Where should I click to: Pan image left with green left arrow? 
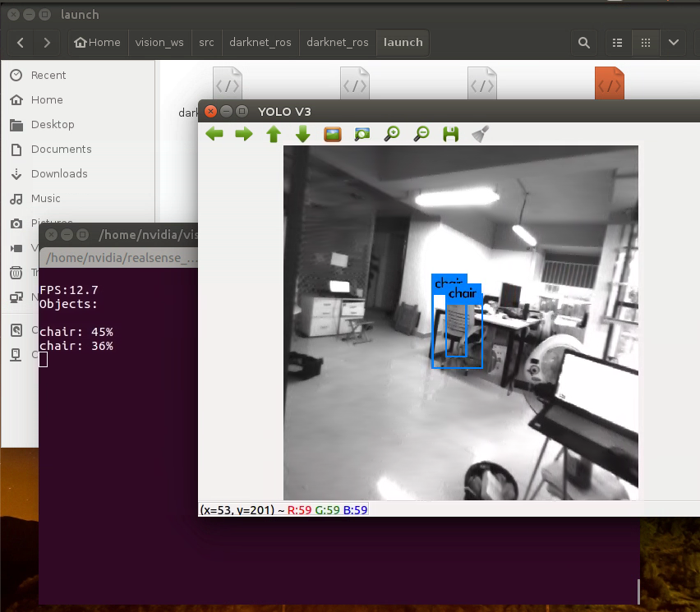pyautogui.click(x=214, y=133)
